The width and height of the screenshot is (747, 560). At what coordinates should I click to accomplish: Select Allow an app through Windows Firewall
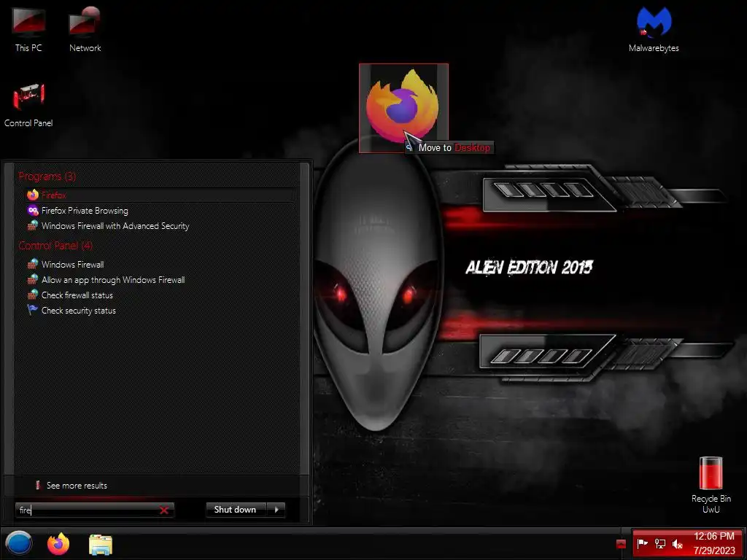coord(160,279)
